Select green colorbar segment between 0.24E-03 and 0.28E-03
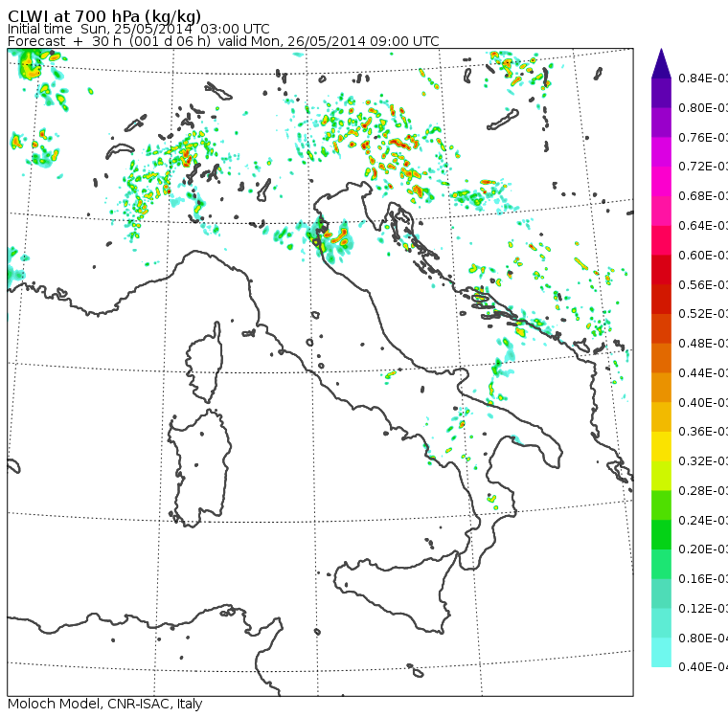 point(661,504)
